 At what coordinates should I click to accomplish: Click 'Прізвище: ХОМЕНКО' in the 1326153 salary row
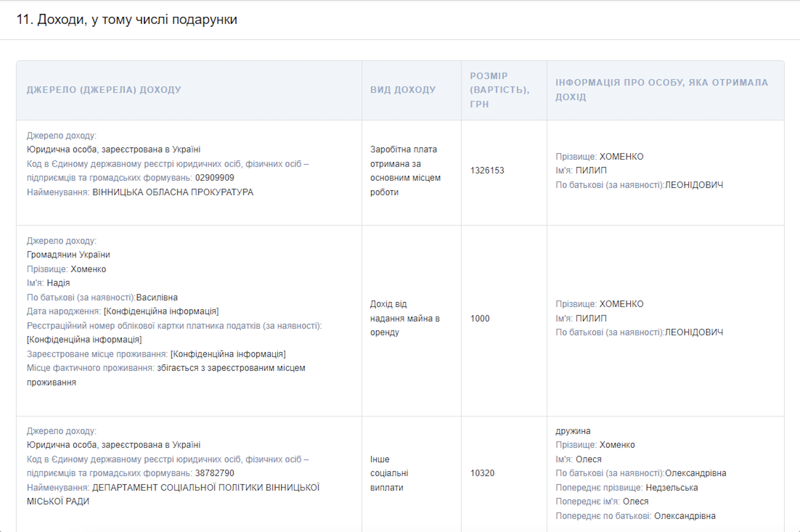tap(599, 157)
